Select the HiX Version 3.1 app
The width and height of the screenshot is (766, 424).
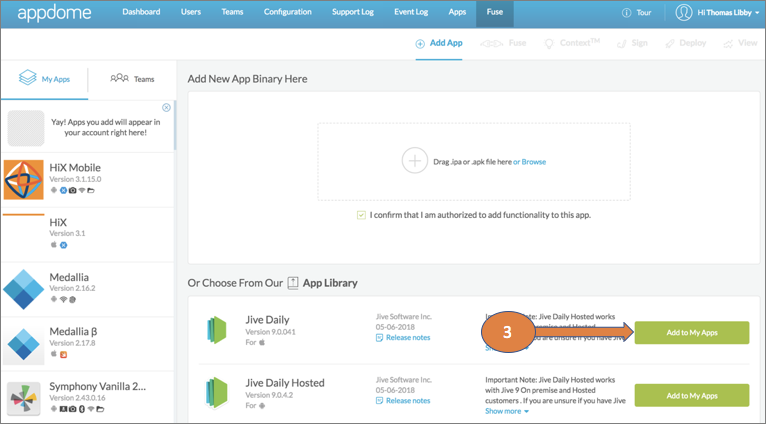pyautogui.click(x=88, y=234)
